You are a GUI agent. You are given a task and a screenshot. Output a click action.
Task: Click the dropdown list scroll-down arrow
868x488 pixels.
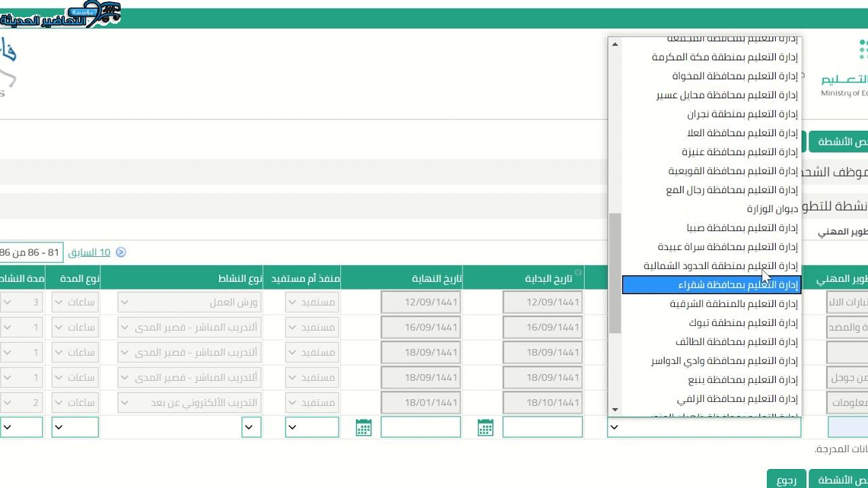click(615, 409)
